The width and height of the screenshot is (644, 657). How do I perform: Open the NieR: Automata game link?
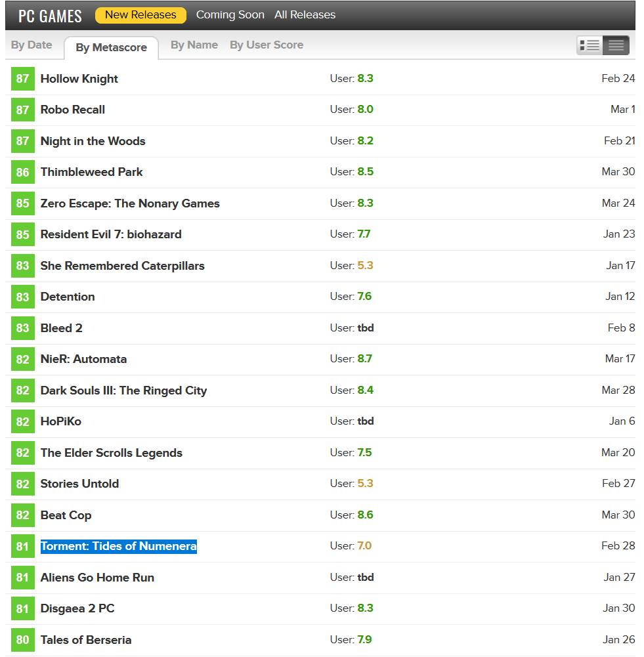[x=83, y=360]
